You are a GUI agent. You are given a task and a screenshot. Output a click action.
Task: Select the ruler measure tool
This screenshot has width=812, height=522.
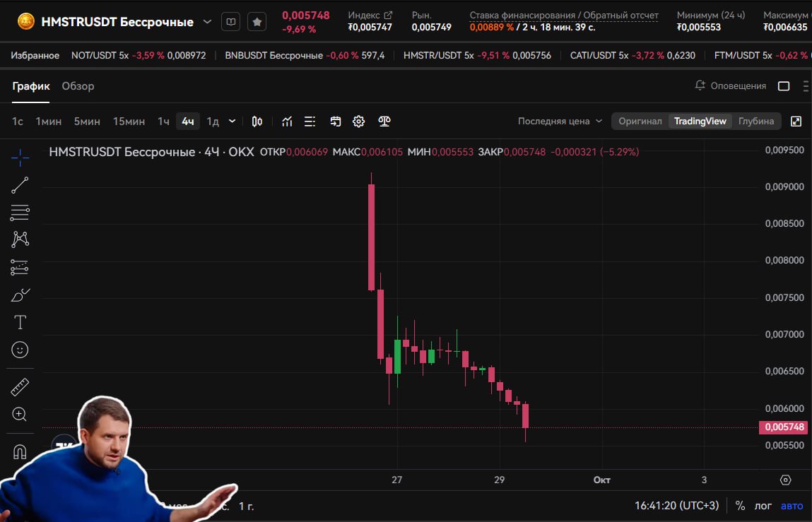click(20, 387)
